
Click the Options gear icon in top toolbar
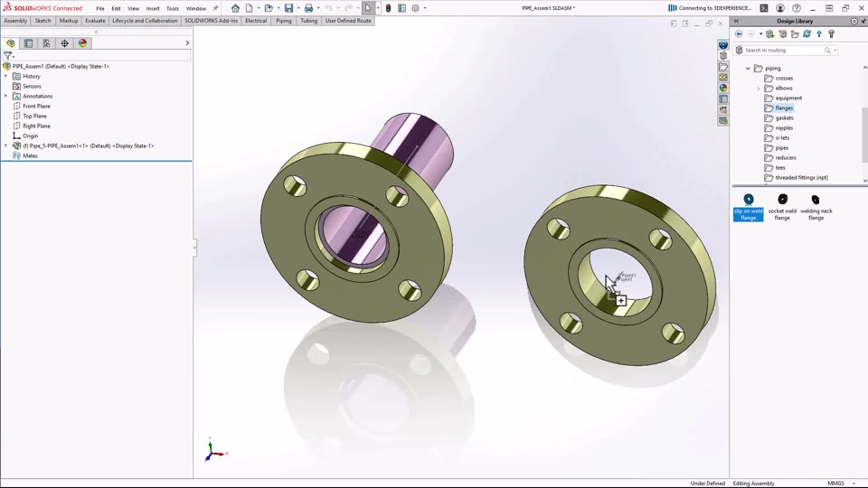(x=416, y=8)
